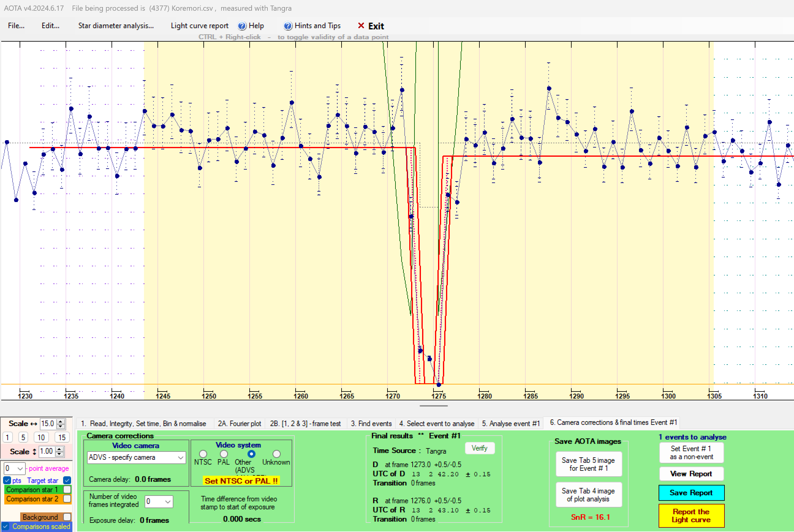The image size is (794, 532).
Task: Click the Verify button
Action: [x=479, y=448]
